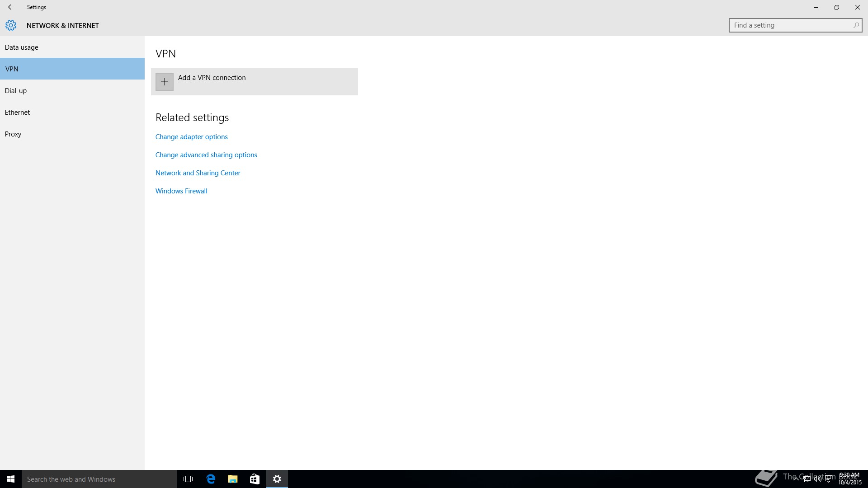Click the volume speaker tray icon
The width and height of the screenshot is (868, 488).
point(818,479)
